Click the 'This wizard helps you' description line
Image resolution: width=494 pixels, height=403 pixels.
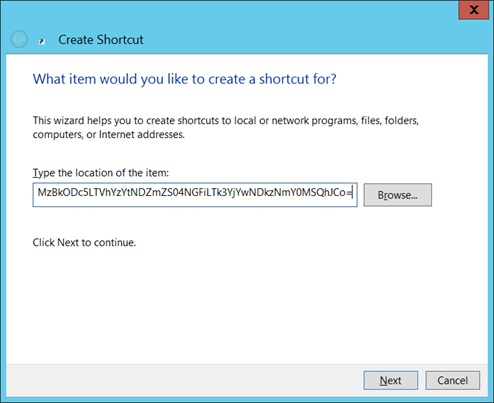[226, 120]
